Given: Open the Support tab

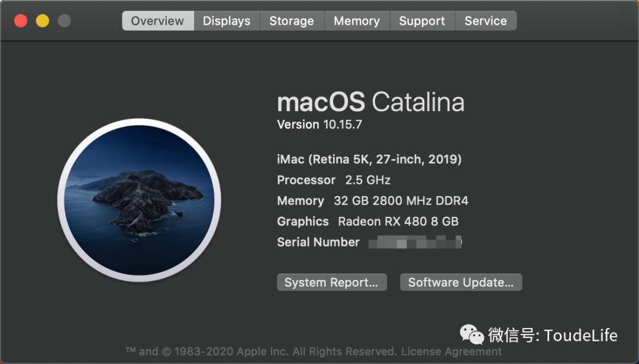Looking at the screenshot, I should pyautogui.click(x=422, y=21).
